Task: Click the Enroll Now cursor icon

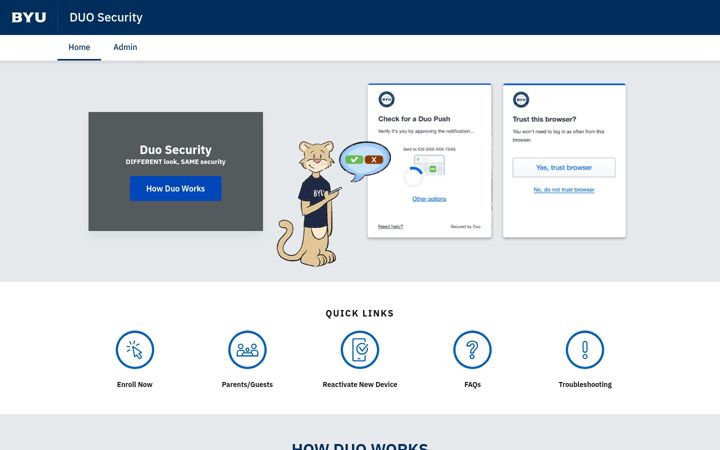Action: 135,349
